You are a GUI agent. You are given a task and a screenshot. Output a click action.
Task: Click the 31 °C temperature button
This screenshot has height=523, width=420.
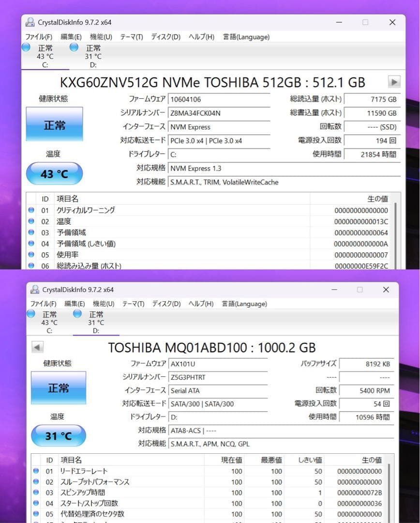(x=58, y=435)
